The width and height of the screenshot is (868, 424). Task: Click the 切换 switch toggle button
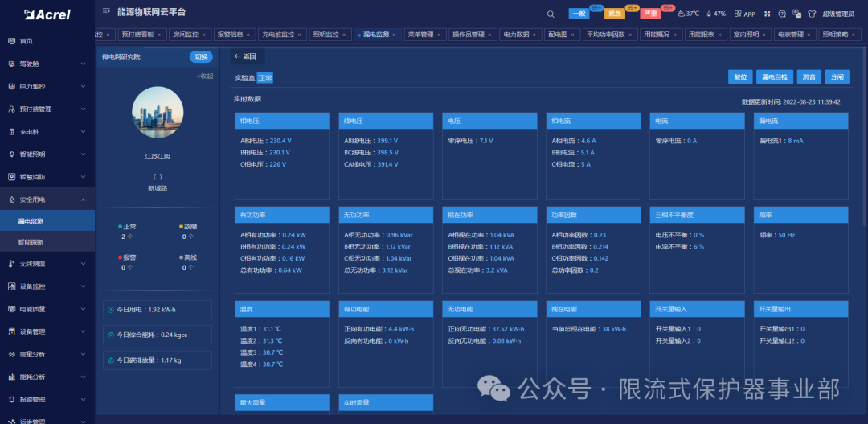(x=201, y=56)
